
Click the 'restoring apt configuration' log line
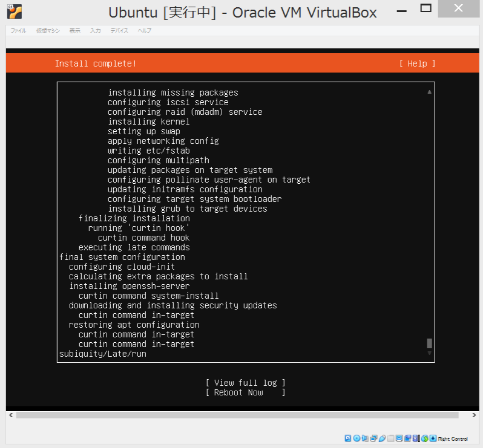[x=134, y=325]
